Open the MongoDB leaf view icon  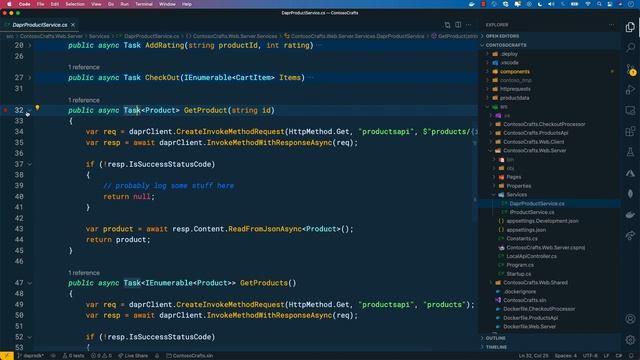coord(630,194)
